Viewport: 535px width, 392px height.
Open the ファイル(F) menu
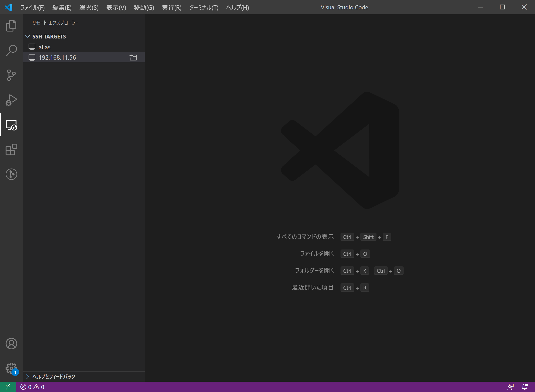click(33, 7)
